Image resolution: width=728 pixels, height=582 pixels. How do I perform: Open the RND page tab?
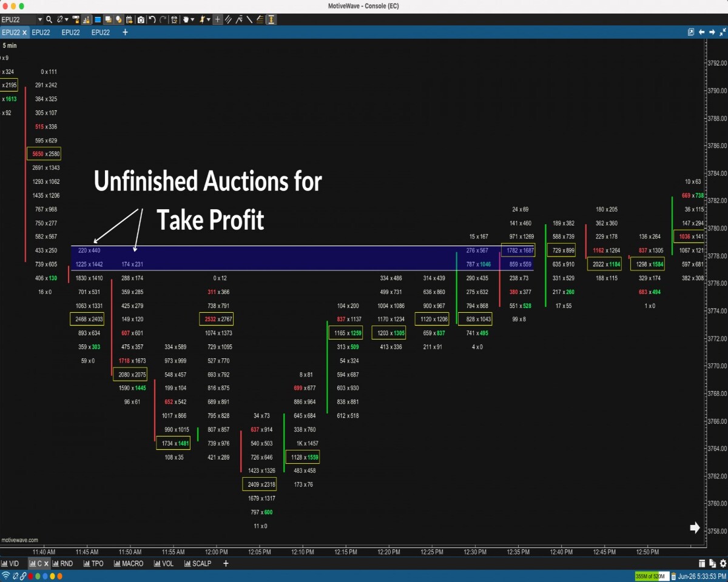pos(62,564)
